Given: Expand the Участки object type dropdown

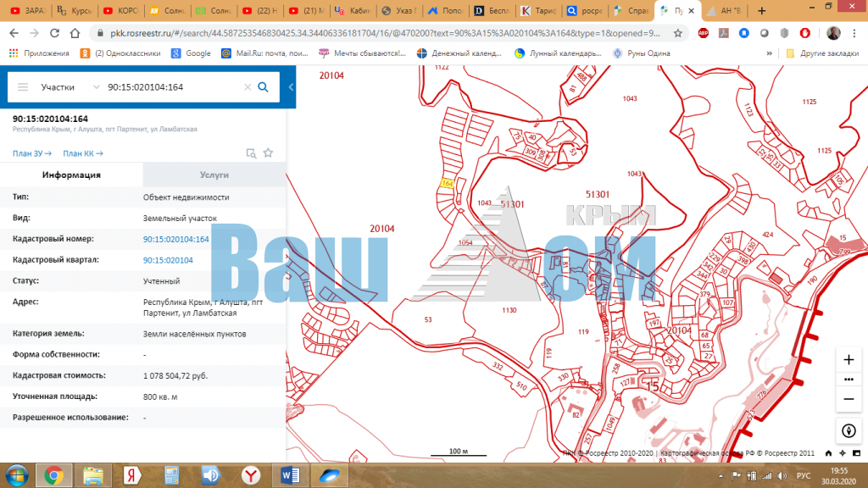Looking at the screenshot, I should [x=96, y=87].
